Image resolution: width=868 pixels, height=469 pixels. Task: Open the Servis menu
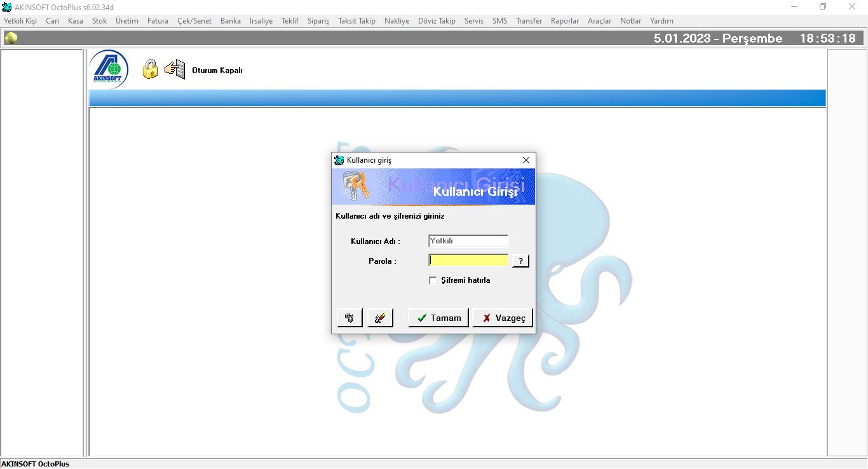(474, 21)
